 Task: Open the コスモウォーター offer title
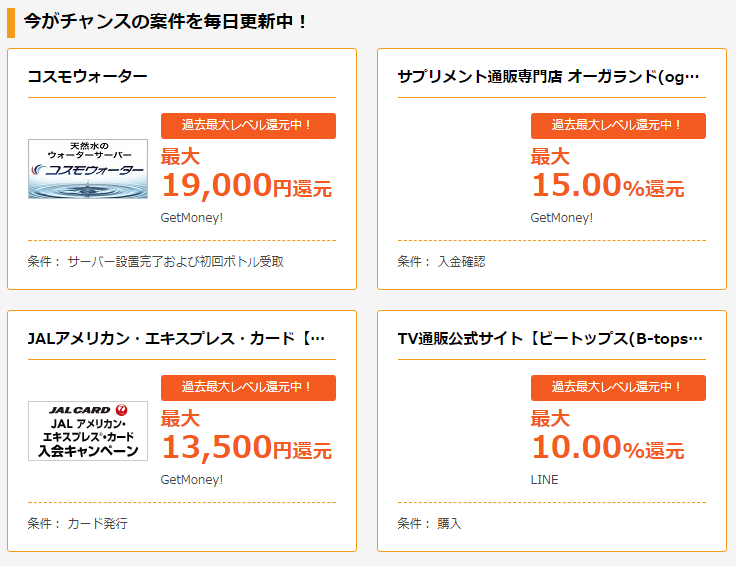(88, 76)
